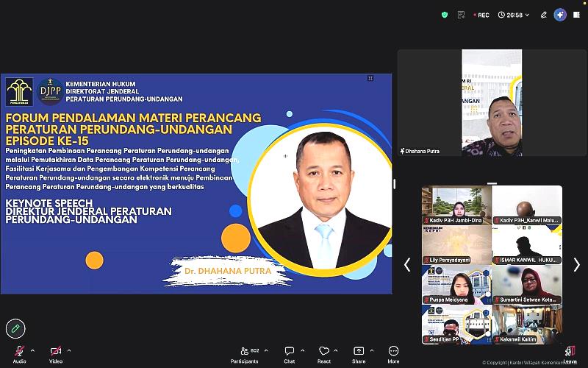Click muted mic icon on Lily Persyadayani
The width and height of the screenshot is (588, 368).
pos(426,260)
